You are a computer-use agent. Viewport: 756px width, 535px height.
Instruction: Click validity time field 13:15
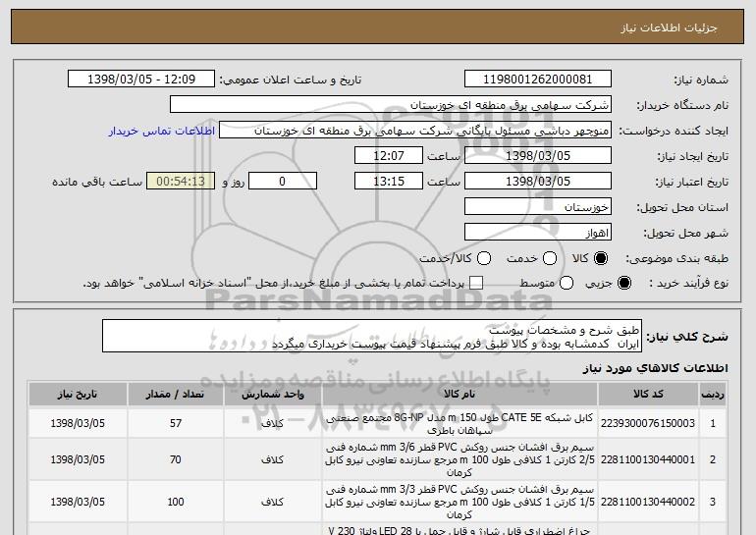click(389, 182)
